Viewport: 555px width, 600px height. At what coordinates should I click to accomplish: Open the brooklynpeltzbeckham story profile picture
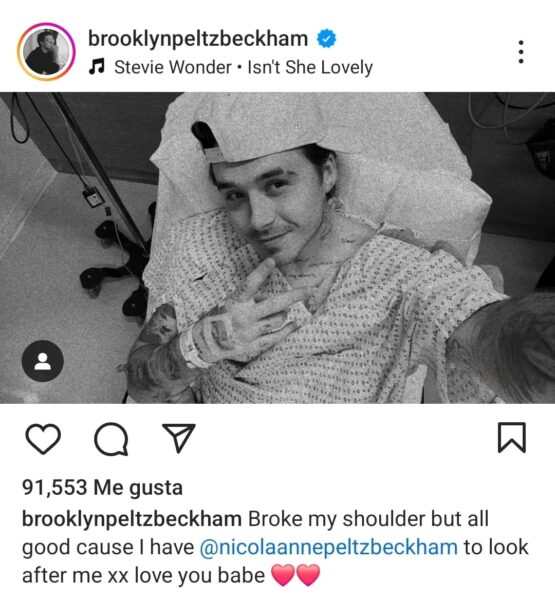(x=46, y=52)
